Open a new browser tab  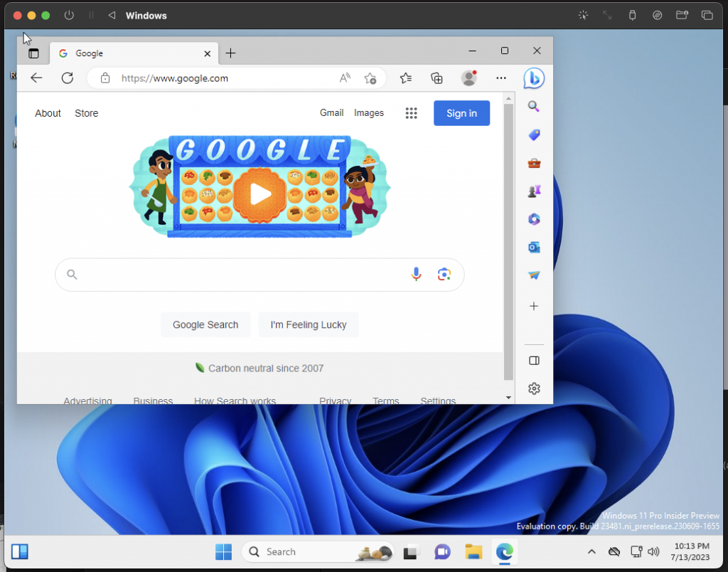pyautogui.click(x=230, y=53)
